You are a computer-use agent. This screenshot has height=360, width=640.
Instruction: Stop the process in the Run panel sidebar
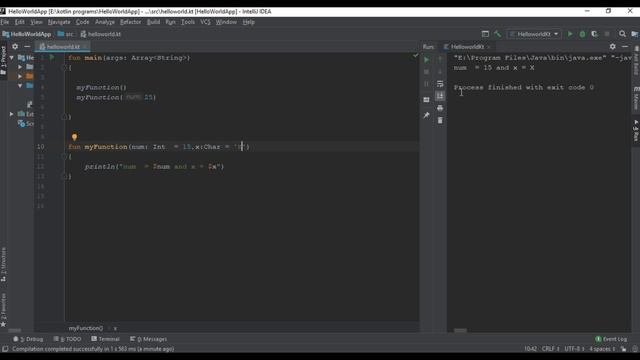point(427,72)
